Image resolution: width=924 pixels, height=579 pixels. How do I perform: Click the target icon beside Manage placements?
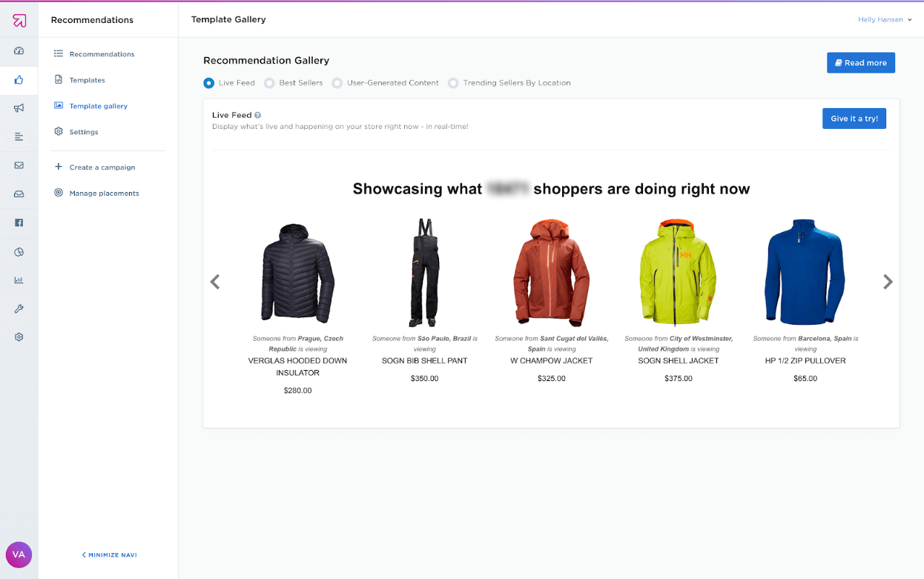tap(59, 193)
